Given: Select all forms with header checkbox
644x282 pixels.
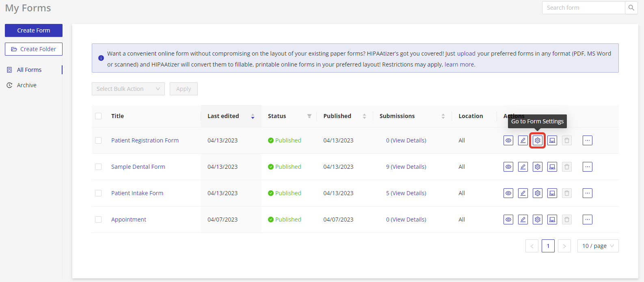Looking at the screenshot, I should click(x=98, y=116).
